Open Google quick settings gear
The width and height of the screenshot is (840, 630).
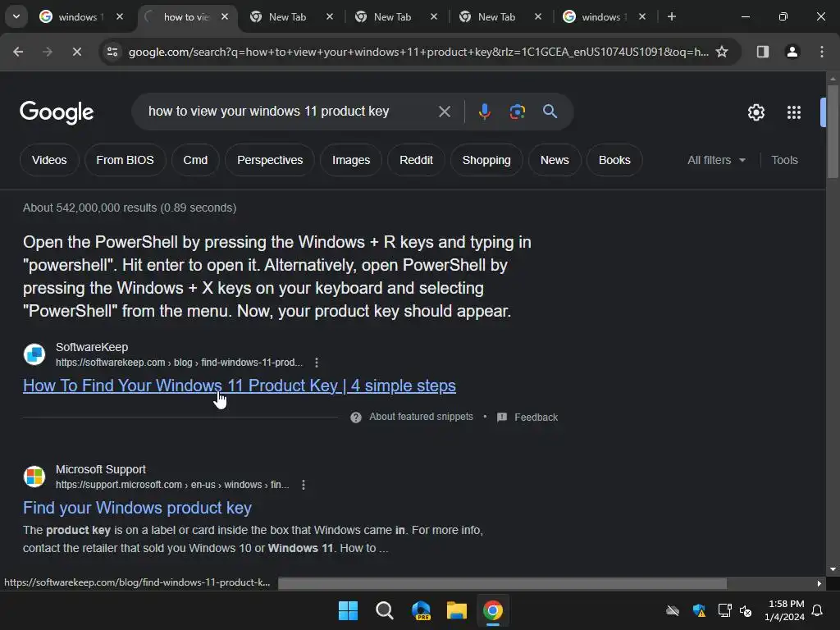[x=756, y=112]
